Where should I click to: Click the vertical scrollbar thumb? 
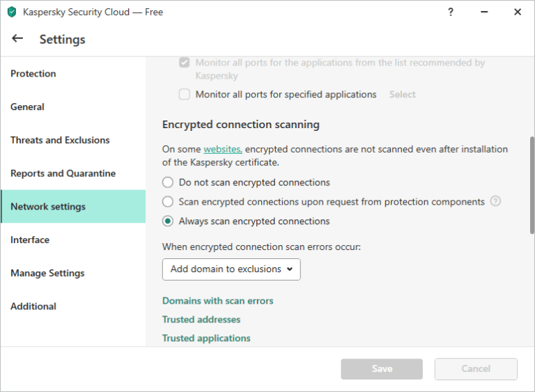[x=532, y=185]
